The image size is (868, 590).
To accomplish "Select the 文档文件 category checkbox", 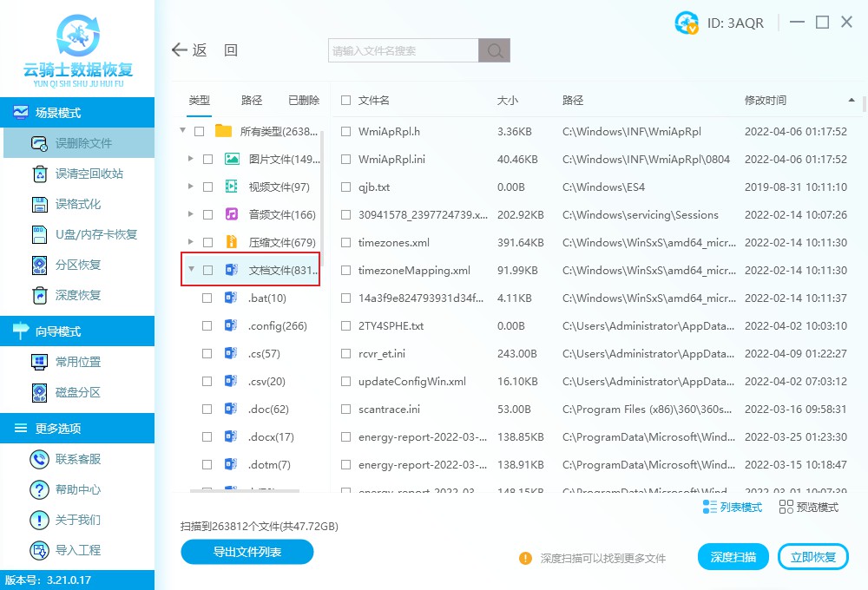I will pos(206,270).
